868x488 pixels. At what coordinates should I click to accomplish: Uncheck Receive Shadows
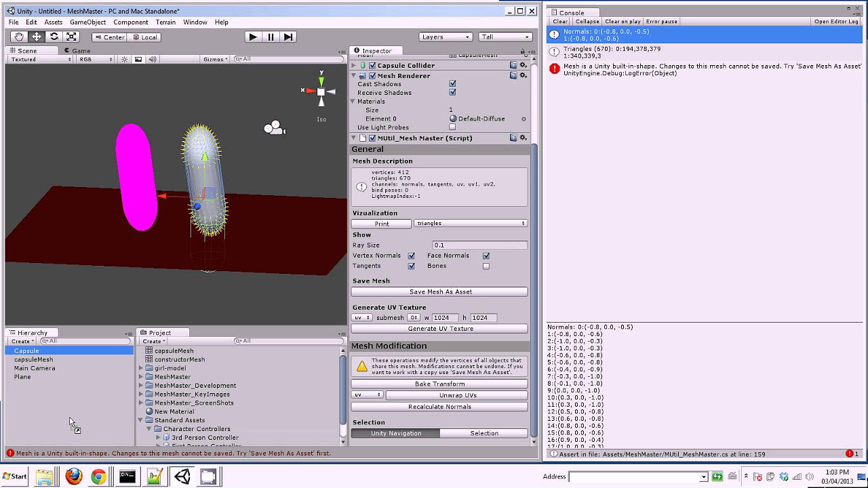[x=452, y=93]
